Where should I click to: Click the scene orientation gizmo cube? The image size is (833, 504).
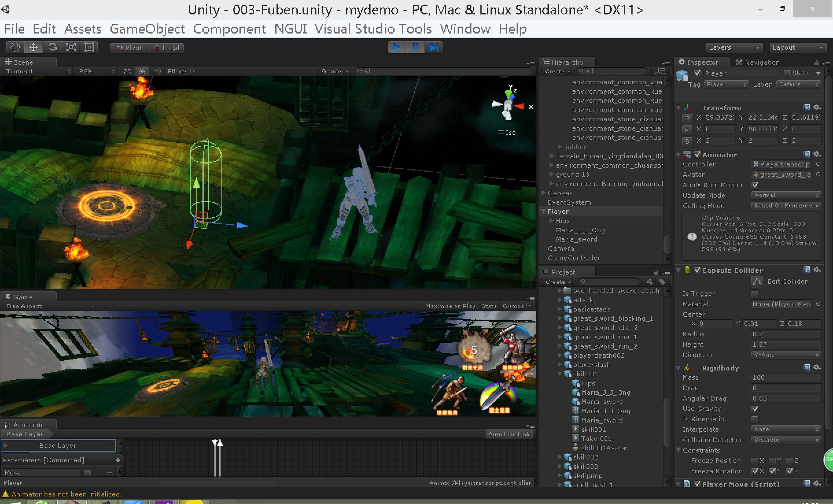508,106
